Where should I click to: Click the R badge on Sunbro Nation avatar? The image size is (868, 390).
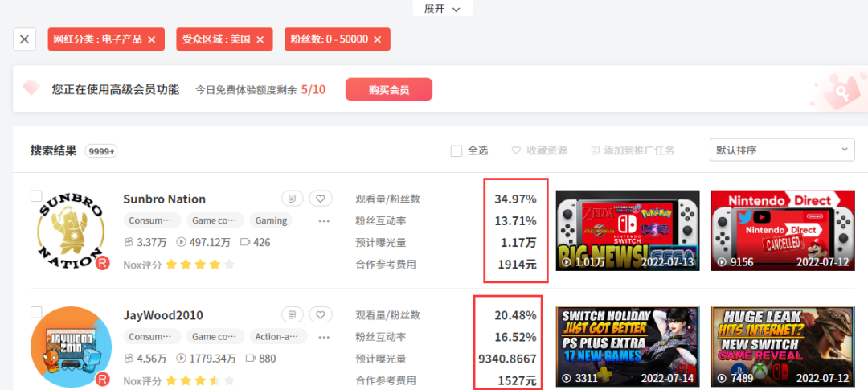tap(102, 263)
